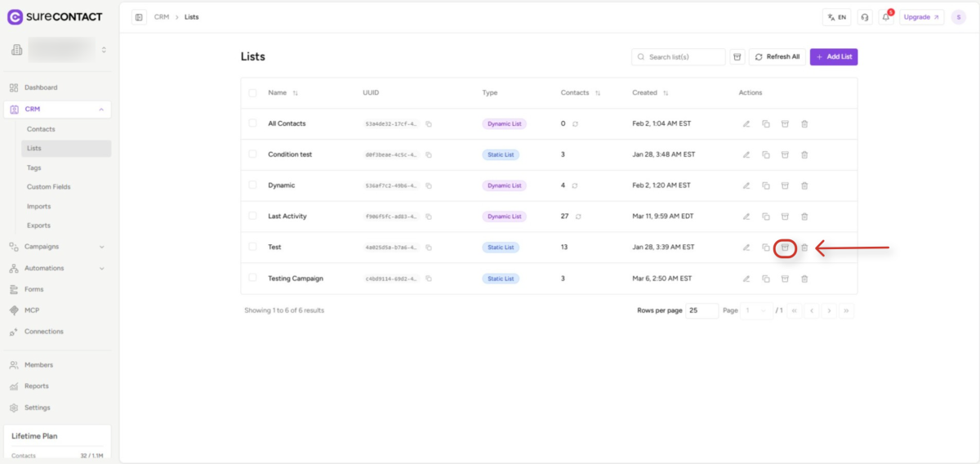Check the Test row checkbox

tap(252, 247)
